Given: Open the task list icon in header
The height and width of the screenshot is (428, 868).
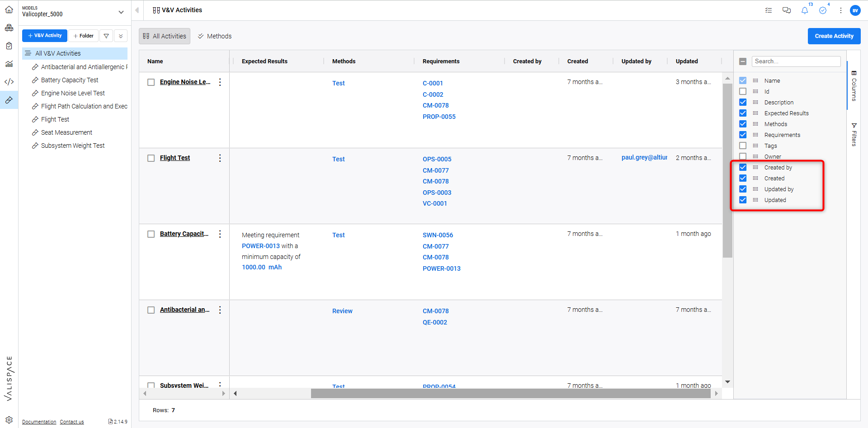Looking at the screenshot, I should click(x=769, y=10).
